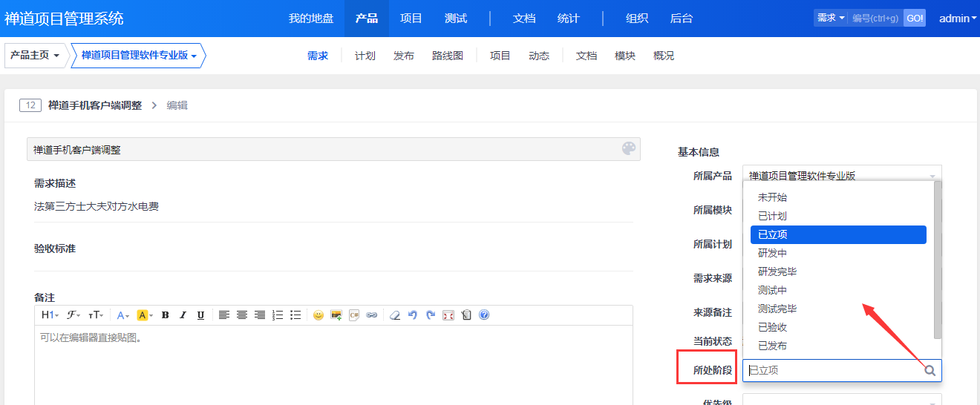The width and height of the screenshot is (980, 405).
Task: Open 后台 top navigation tab
Action: 682,19
